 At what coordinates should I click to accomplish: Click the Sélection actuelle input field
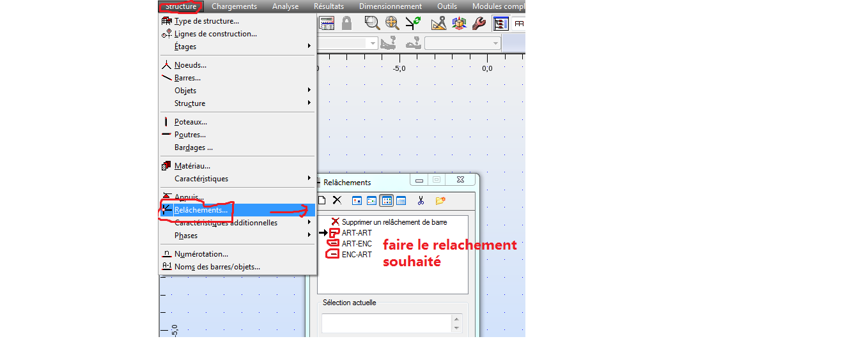(x=386, y=323)
